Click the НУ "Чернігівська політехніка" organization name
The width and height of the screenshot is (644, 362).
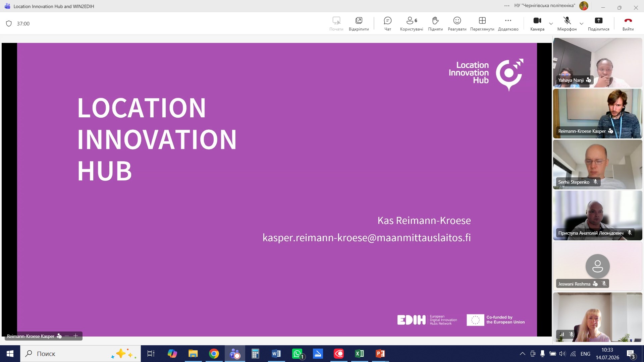pyautogui.click(x=545, y=6)
